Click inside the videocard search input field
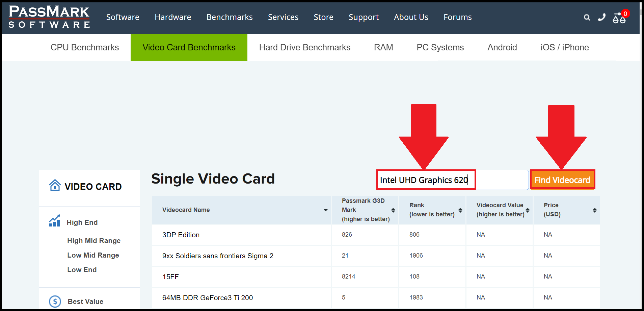Screen dimensions: 644x311 click(x=425, y=180)
